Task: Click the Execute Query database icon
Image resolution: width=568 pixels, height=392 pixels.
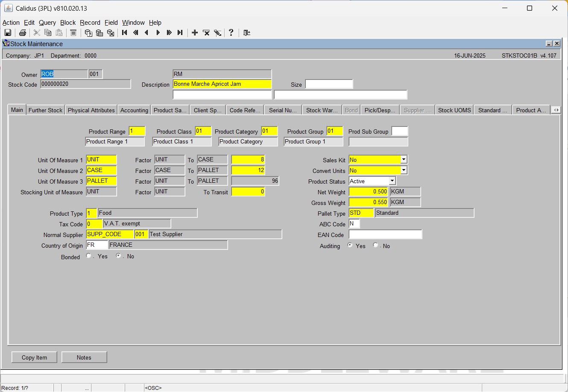Action: tap(100, 32)
